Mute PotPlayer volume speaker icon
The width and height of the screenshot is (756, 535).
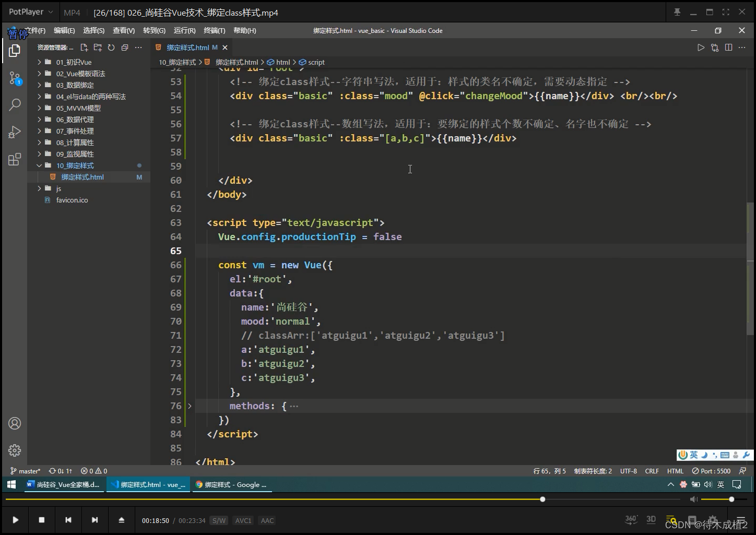click(x=694, y=500)
